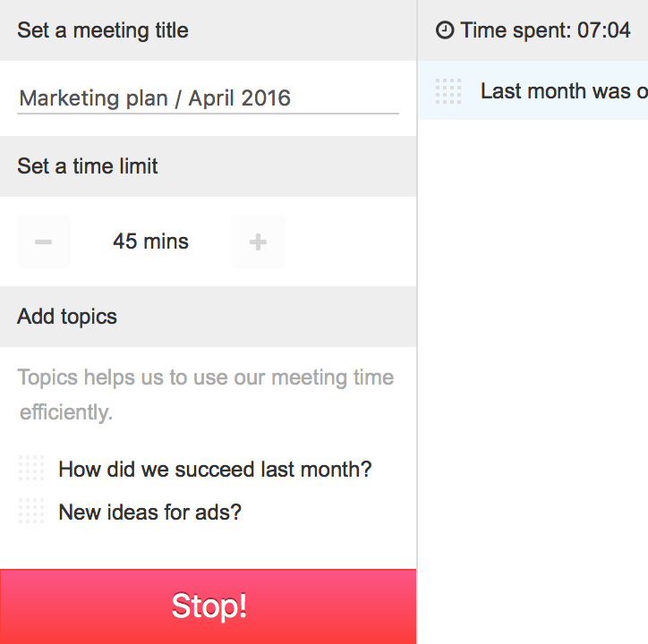Click the 'Topics helps us' placeholder to add topic
Screen dimensions: 648x644
point(206,394)
